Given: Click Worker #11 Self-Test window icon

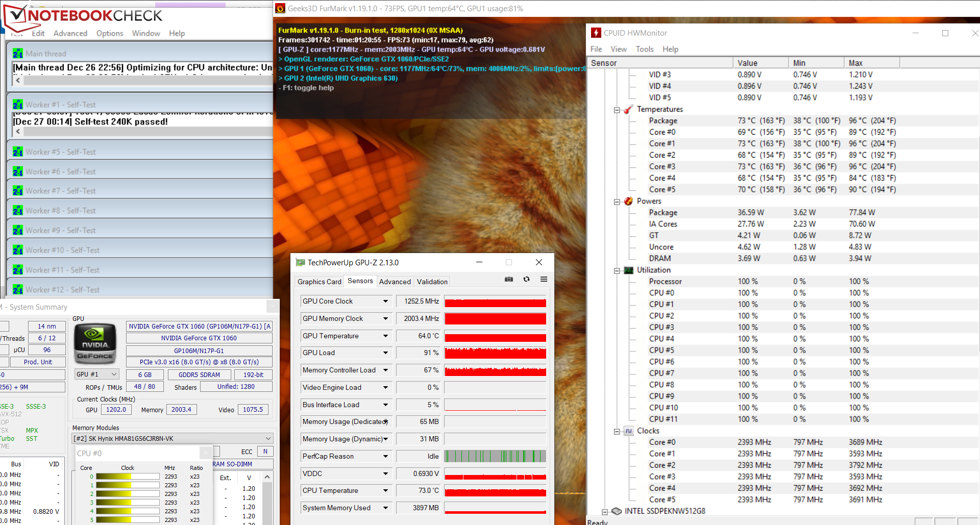Looking at the screenshot, I should pyautogui.click(x=18, y=269).
